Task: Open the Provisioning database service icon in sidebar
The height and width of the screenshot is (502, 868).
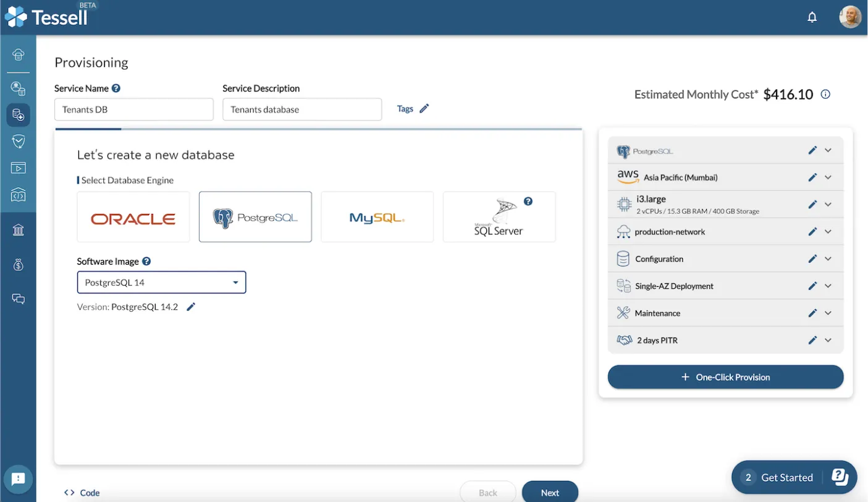Action: point(18,114)
